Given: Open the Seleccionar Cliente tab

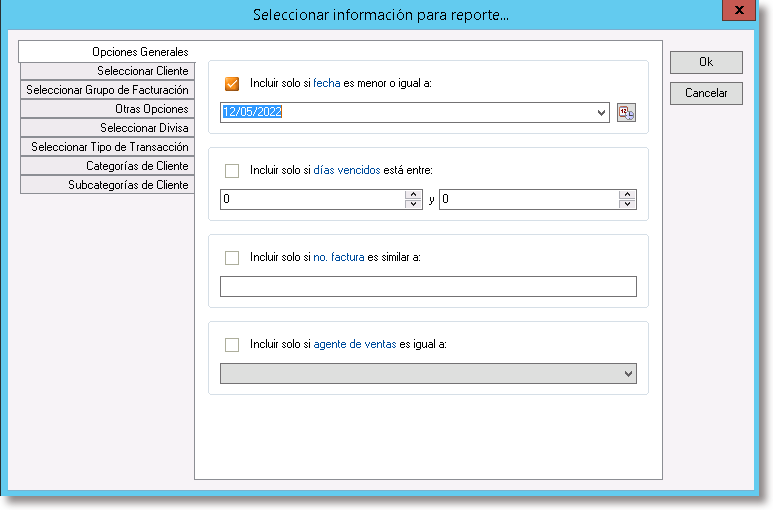Looking at the screenshot, I should click(x=107, y=71).
